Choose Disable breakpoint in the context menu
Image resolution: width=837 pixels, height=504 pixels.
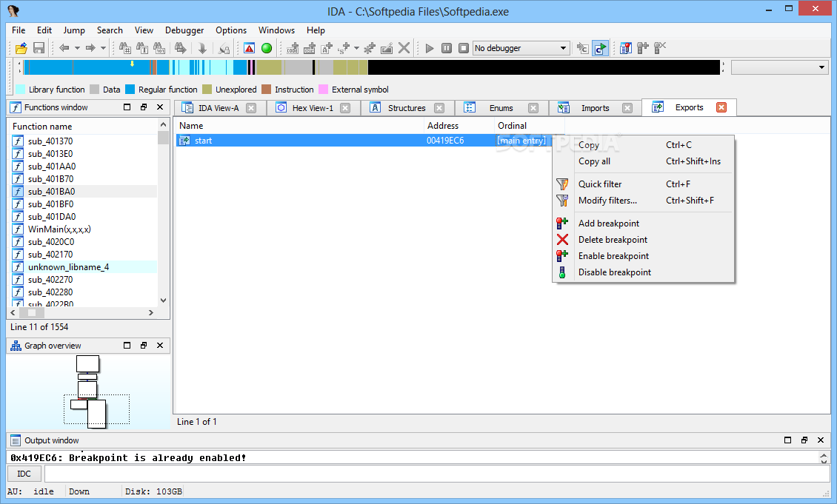(x=643, y=272)
